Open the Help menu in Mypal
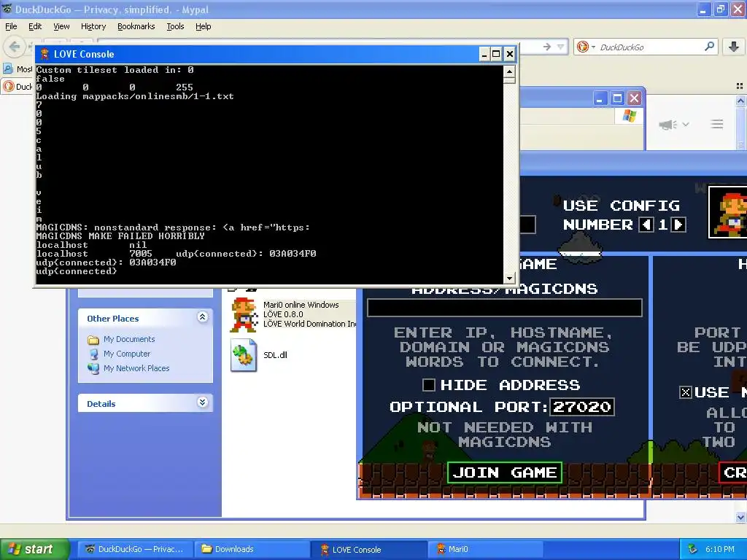Image resolution: width=747 pixels, height=560 pixels. click(203, 26)
